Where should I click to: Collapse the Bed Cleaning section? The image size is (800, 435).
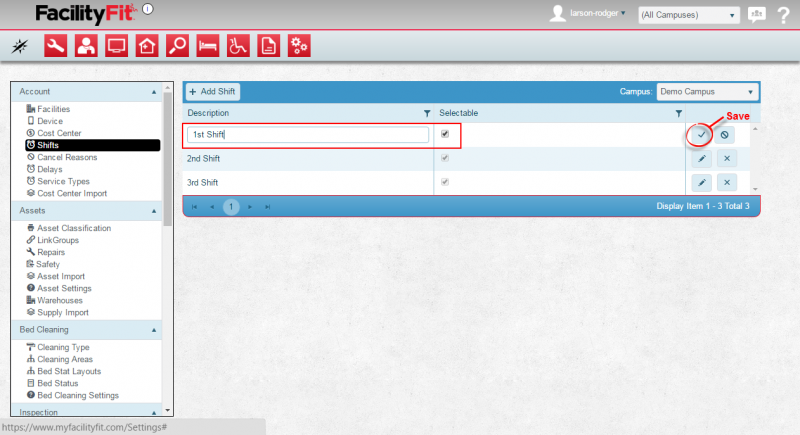154,330
